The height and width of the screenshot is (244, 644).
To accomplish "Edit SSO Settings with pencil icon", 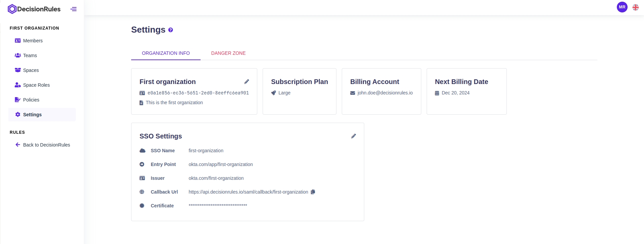I will point(353,136).
